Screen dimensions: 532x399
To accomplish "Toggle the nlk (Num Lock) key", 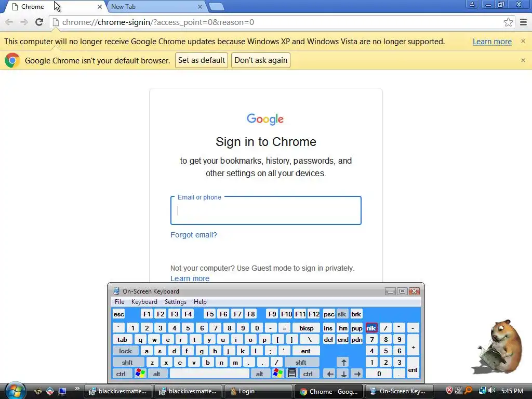I will [371, 328].
